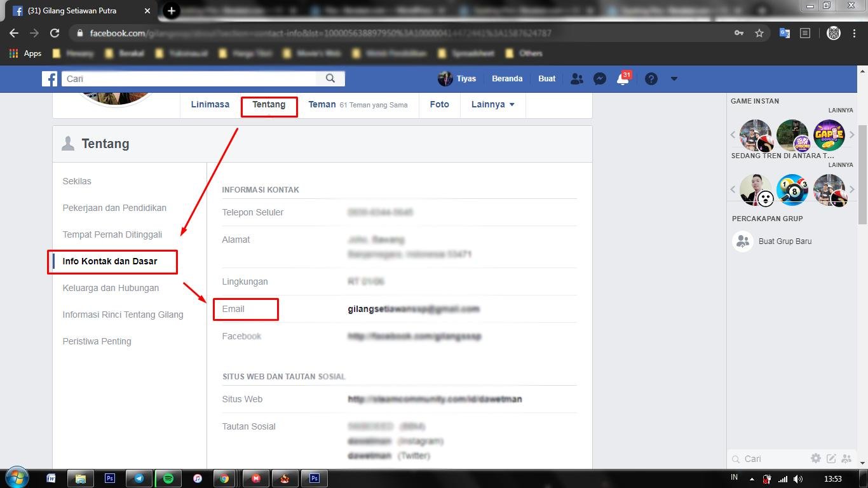Open the notifications bell with 31 badge
The height and width of the screenshot is (488, 868).
623,78
